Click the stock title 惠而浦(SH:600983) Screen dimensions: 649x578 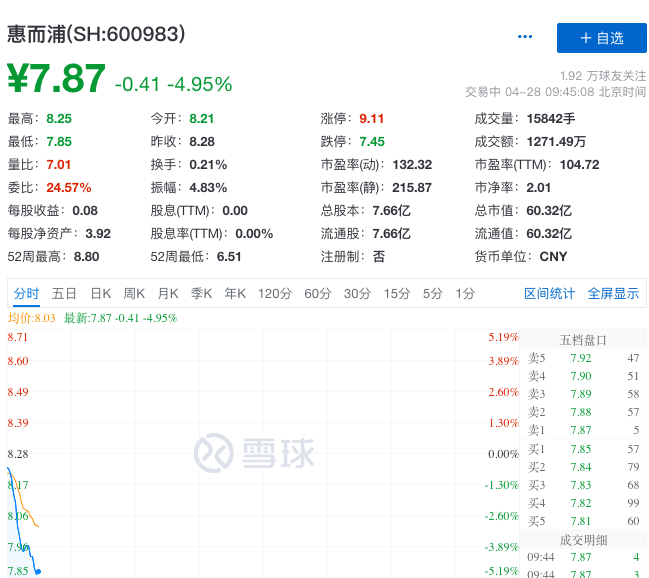pos(96,34)
